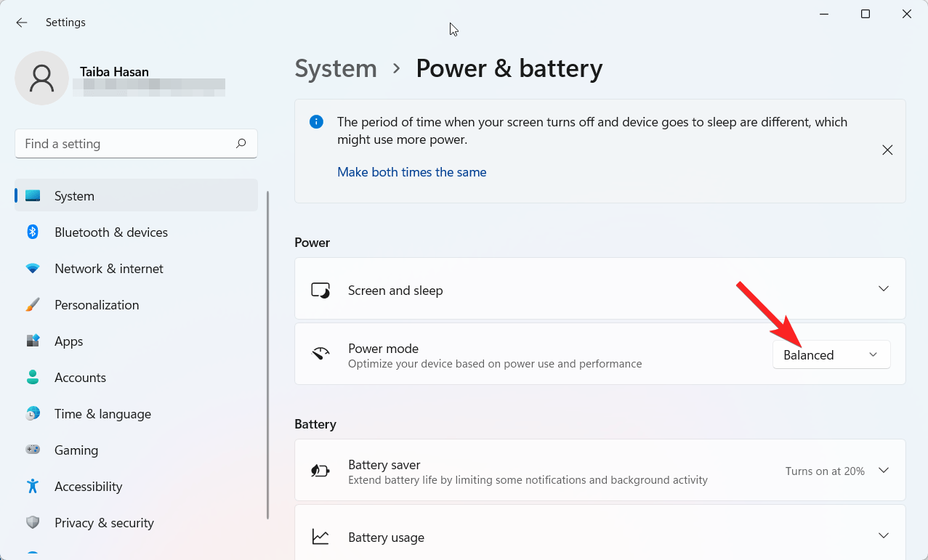The image size is (928, 560).
Task: Switch to the System section
Action: [x=73, y=195]
